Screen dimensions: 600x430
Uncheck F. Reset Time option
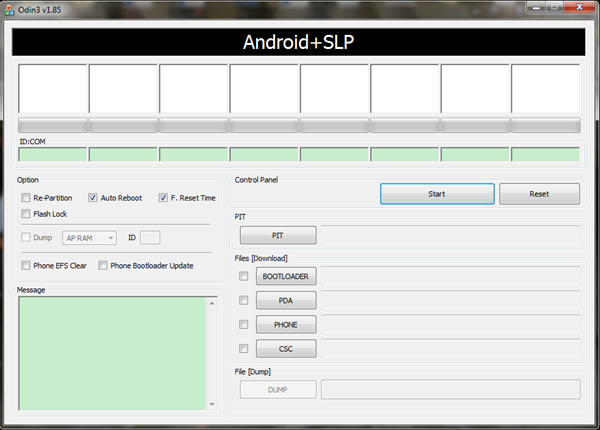(163, 198)
